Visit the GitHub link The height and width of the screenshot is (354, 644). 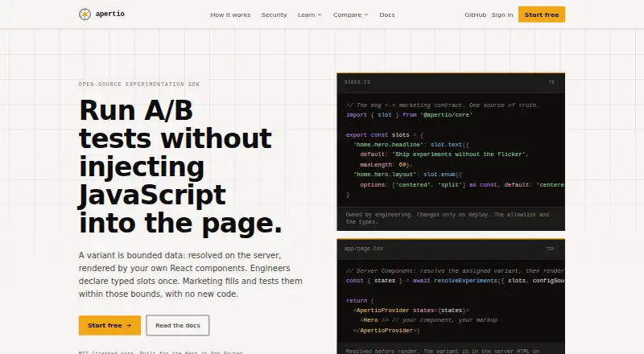pos(475,14)
